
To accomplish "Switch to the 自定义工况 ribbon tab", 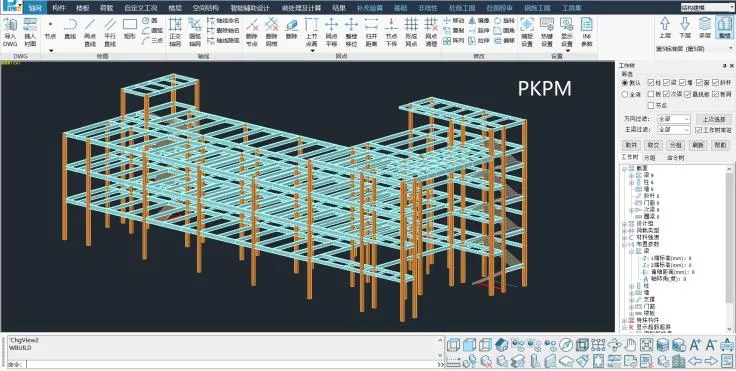I will pyautogui.click(x=141, y=8).
